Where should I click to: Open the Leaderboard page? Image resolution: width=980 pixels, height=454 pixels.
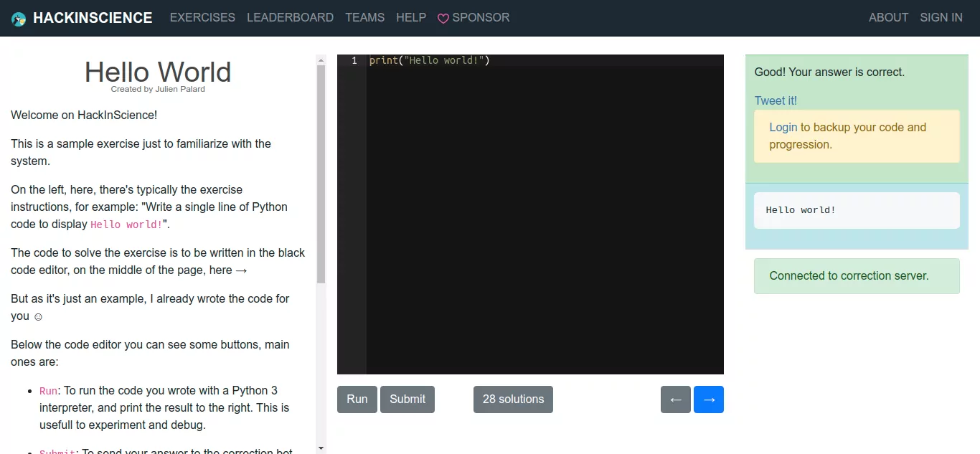[x=290, y=18]
